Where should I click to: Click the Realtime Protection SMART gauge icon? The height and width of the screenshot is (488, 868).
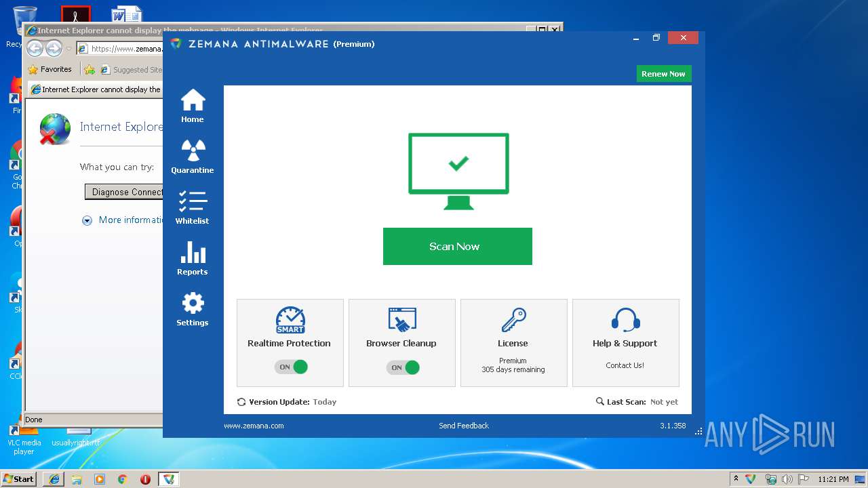(290, 320)
